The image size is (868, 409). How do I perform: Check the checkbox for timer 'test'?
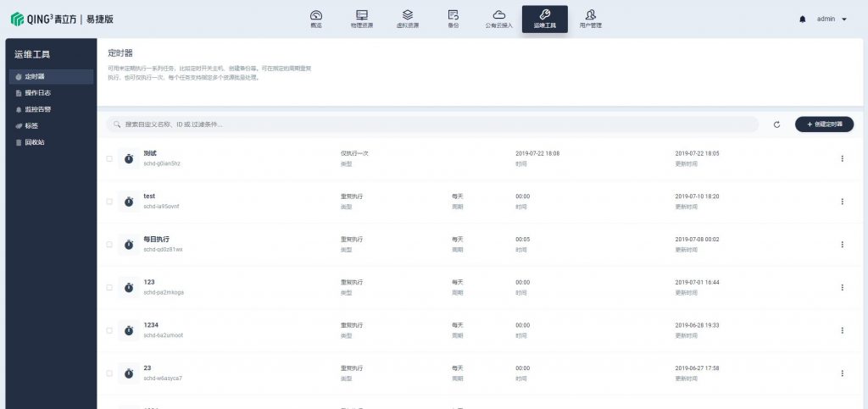point(108,202)
